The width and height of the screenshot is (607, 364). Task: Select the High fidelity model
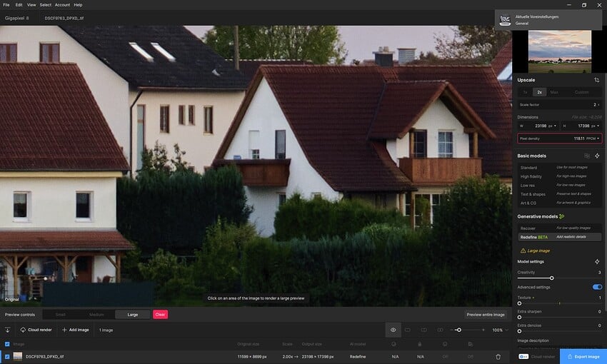pyautogui.click(x=560, y=176)
